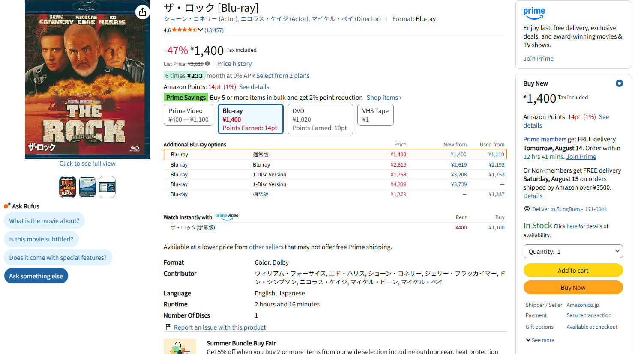Click the ¥1,100 Buy price for ザ・ロック(字幕版)
Viewport: 644px width, 354px height.
(497, 228)
